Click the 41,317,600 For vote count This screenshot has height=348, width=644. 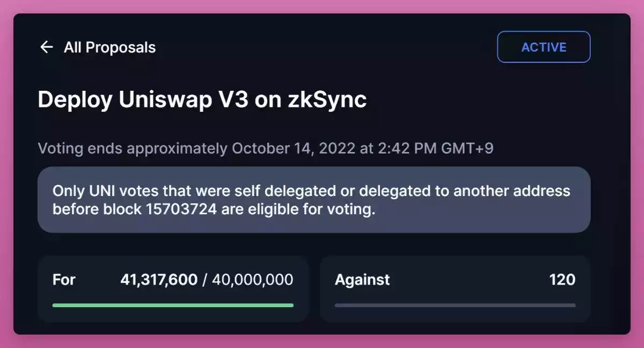(159, 280)
